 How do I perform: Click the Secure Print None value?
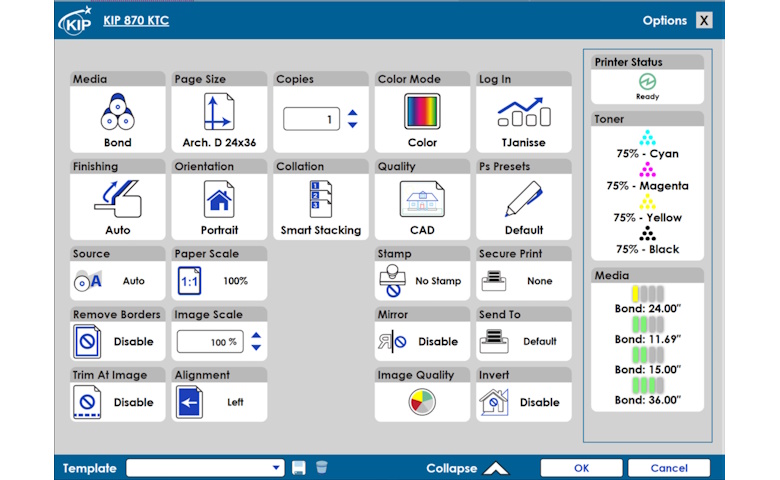click(540, 281)
